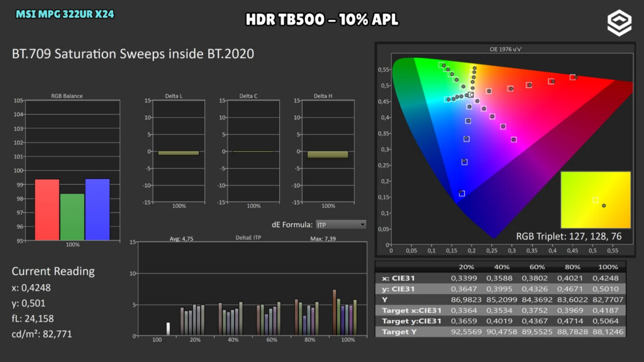Click table value 82,7707
This screenshot has height=362, width=644.
point(608,300)
